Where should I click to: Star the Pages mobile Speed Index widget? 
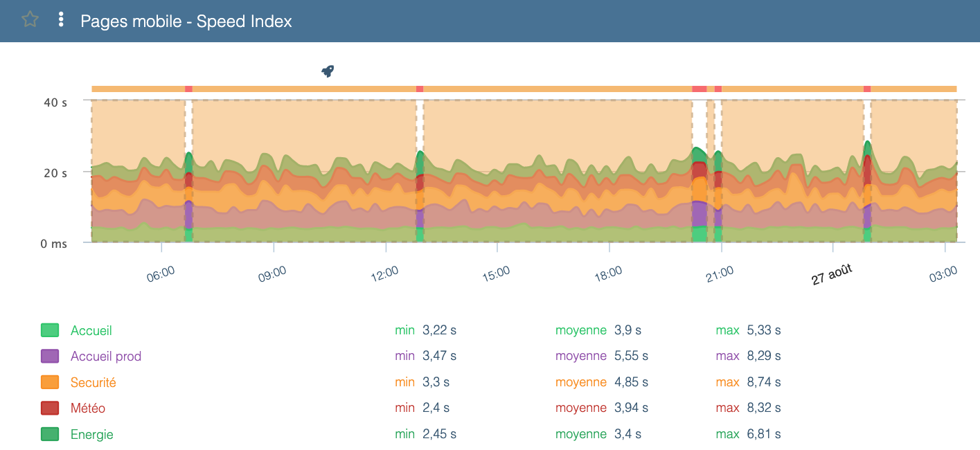30,19
